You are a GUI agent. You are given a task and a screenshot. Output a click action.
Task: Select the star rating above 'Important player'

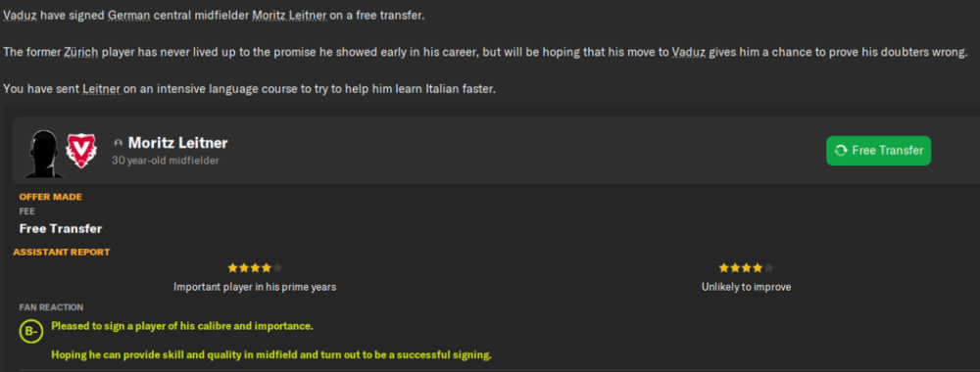255,268
